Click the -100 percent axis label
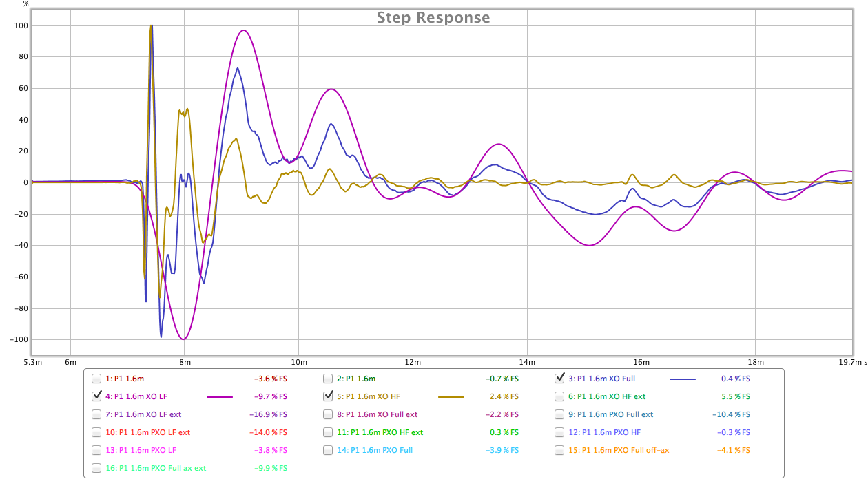This screenshot has width=868, height=479. pyautogui.click(x=18, y=339)
